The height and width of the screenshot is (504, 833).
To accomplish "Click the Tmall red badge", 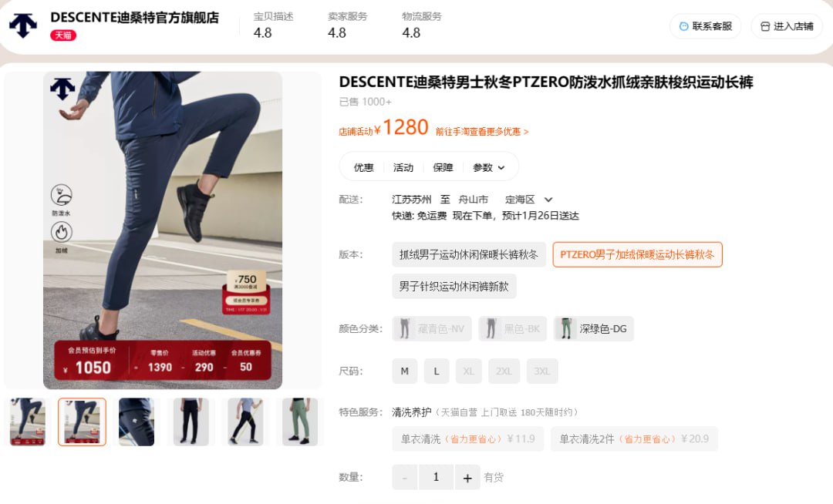I will click(63, 35).
